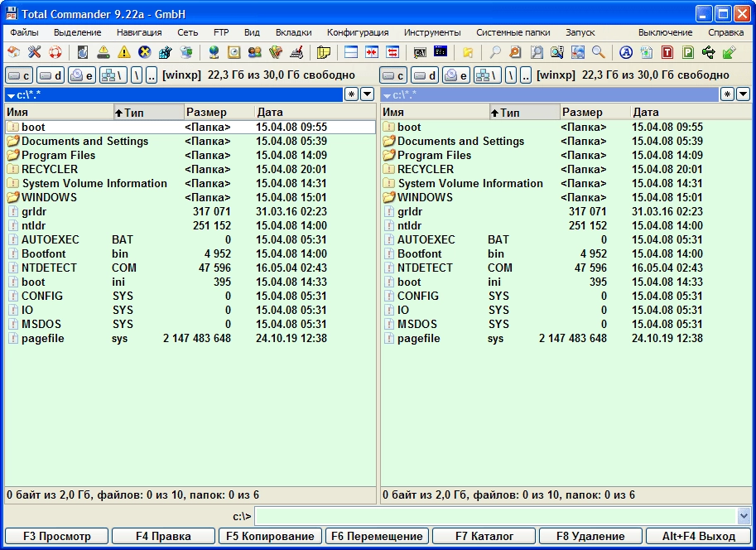
Task: Select drive c in left panel
Action: tap(19, 75)
